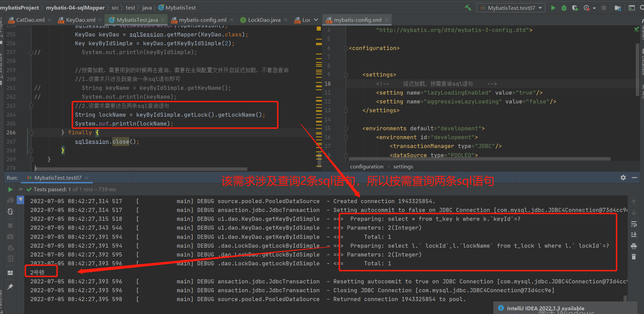Toggle Soft-Wrap in the console
The image size is (644, 314).
pos(634,224)
